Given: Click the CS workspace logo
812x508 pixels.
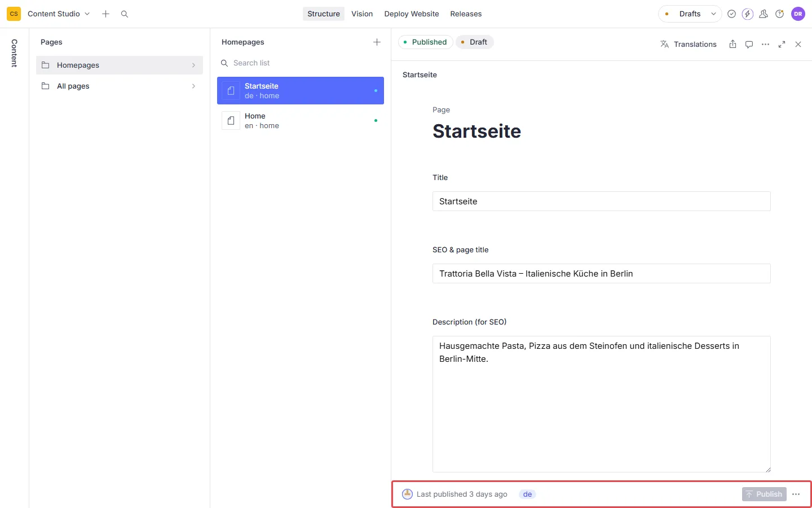Looking at the screenshot, I should [14, 14].
